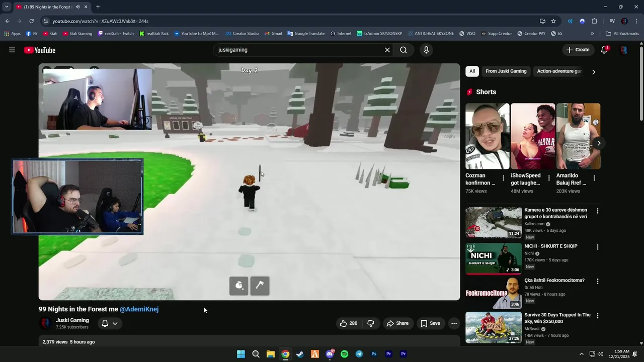
Task: Open the Chrome extensions puzzle icon
Action: [595, 21]
